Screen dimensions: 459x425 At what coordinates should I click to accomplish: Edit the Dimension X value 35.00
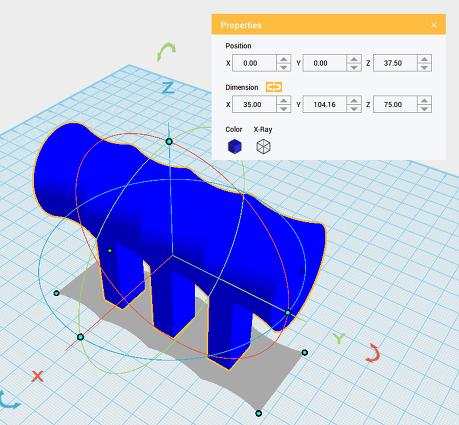254,104
